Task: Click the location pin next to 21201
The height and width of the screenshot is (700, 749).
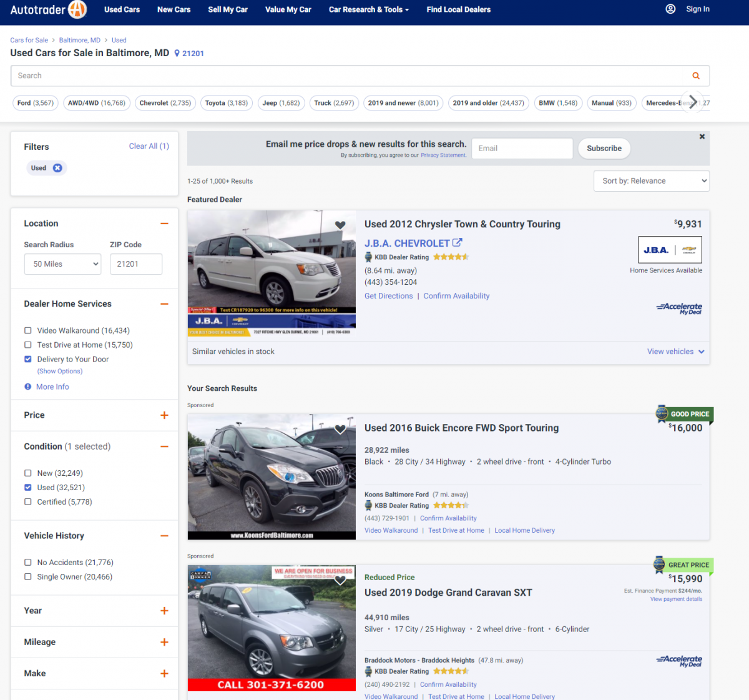Action: [177, 54]
